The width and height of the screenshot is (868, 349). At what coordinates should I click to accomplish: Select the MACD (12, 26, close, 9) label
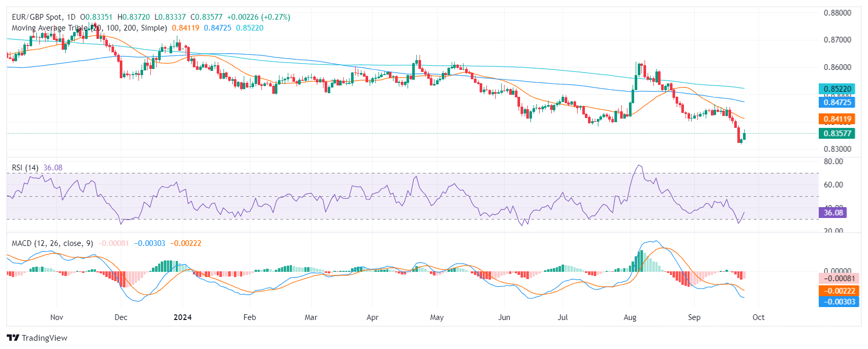point(52,243)
